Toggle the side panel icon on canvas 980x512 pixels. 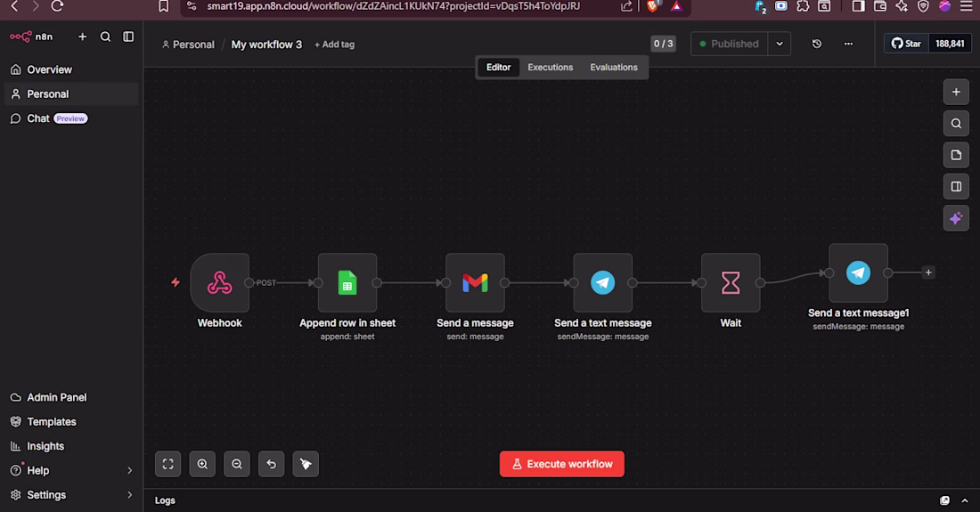(956, 187)
